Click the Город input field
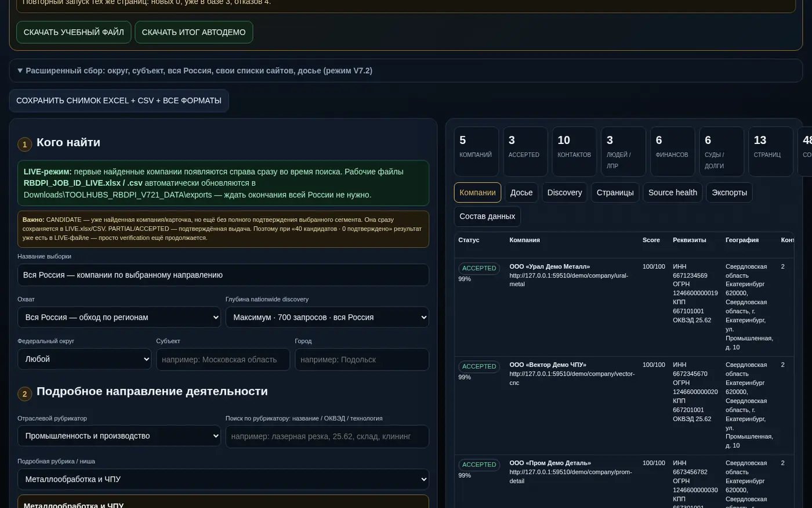Screen dimensions: 812x508 click(x=362, y=359)
